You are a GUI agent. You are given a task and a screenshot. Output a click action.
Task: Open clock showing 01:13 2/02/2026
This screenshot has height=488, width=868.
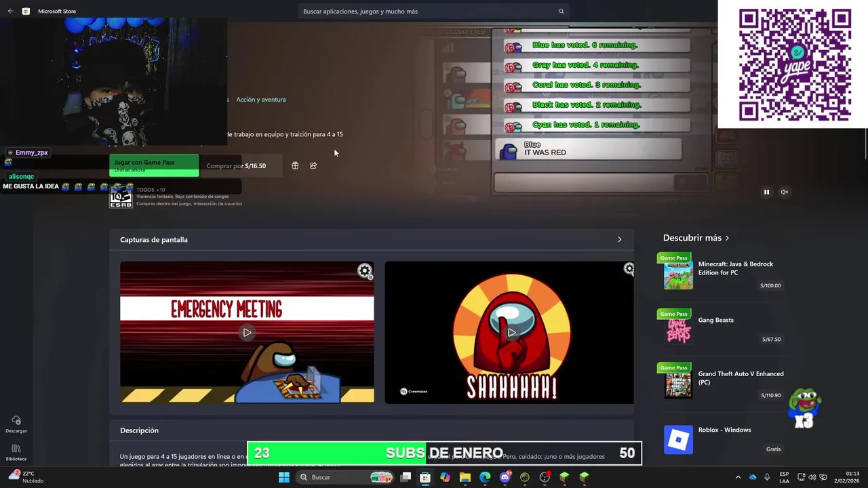pos(846,477)
